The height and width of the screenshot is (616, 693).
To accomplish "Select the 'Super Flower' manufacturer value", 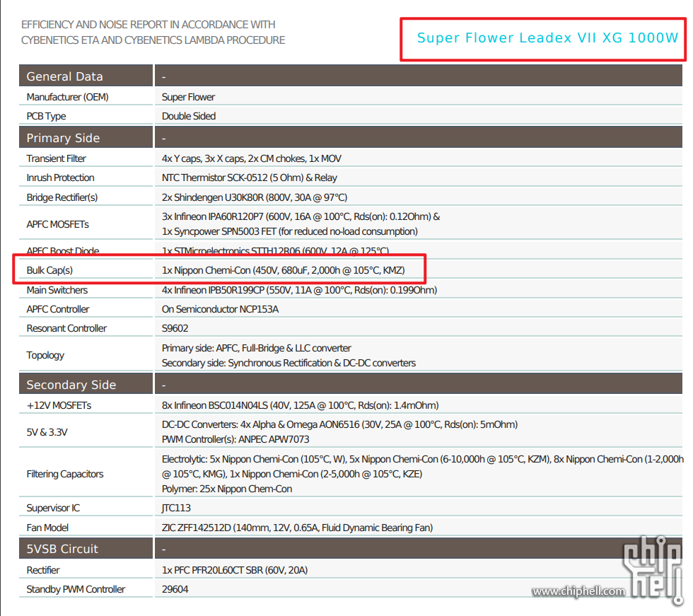I will (x=188, y=97).
